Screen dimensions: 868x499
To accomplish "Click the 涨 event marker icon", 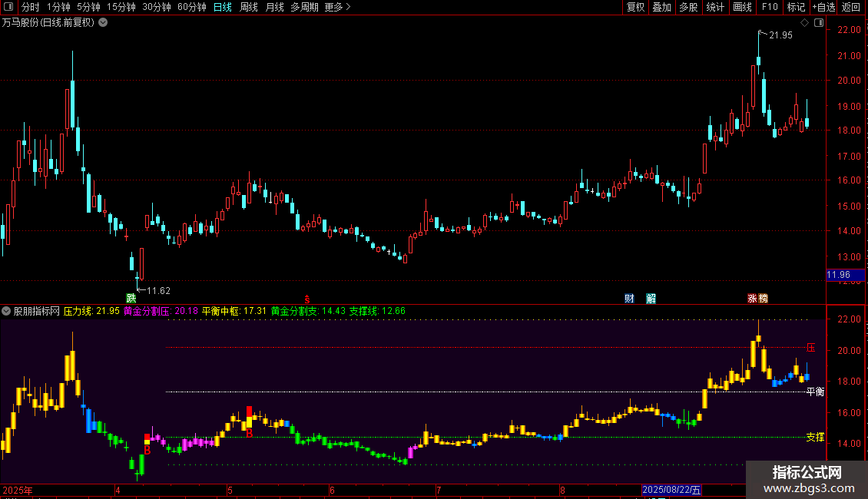I will (753, 298).
